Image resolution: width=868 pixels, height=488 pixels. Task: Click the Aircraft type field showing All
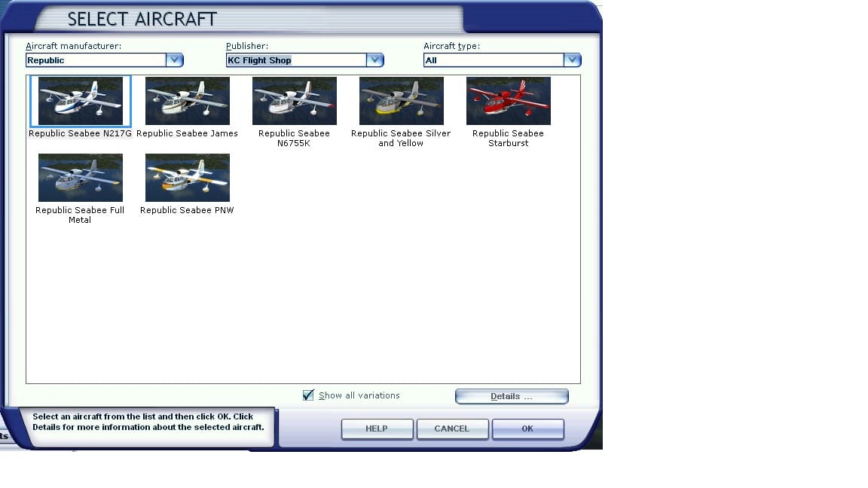pos(493,60)
